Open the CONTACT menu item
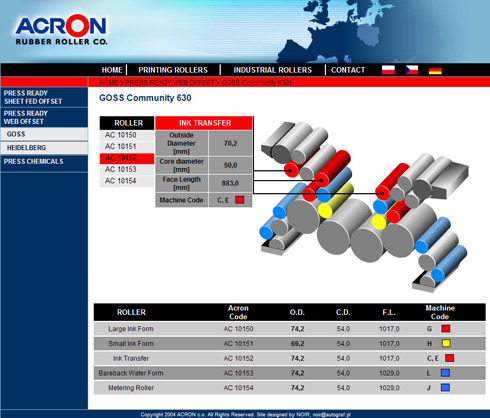 (x=348, y=70)
